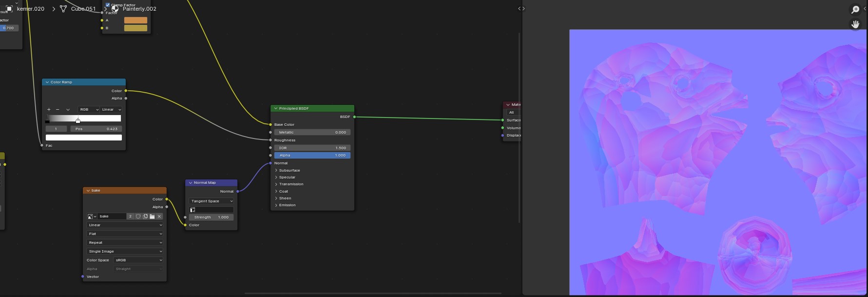Create new image copy in bake node
Screen dimensions: 868x297
(145, 217)
